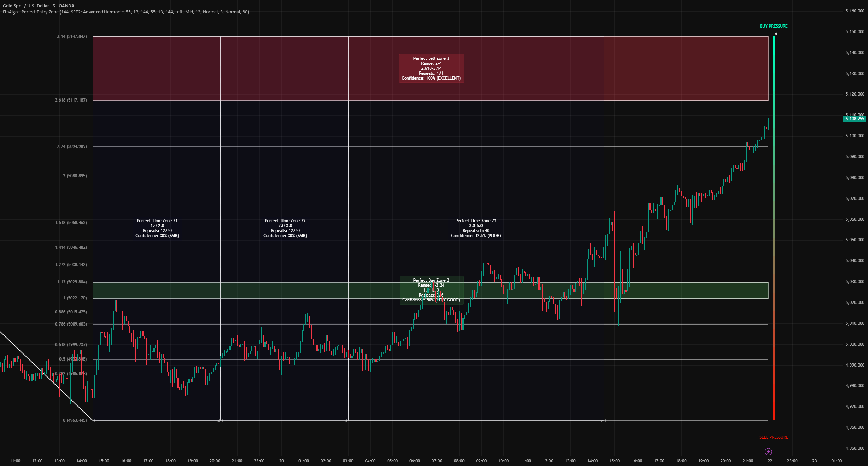The width and height of the screenshot is (868, 466).
Task: Click the 3.14 (5147.842) fib level label
Action: click(72, 36)
